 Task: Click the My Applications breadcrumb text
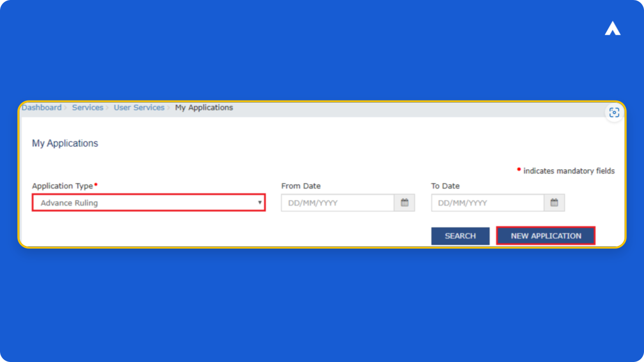pos(204,108)
